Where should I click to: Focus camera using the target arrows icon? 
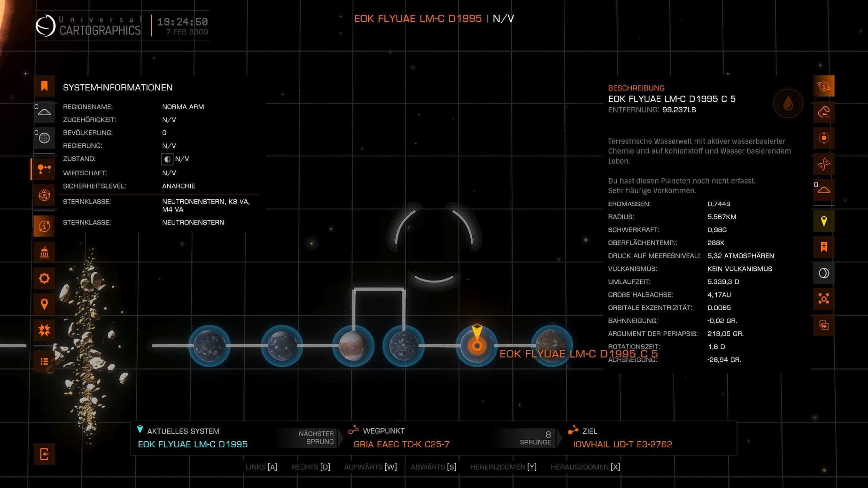coord(824,299)
